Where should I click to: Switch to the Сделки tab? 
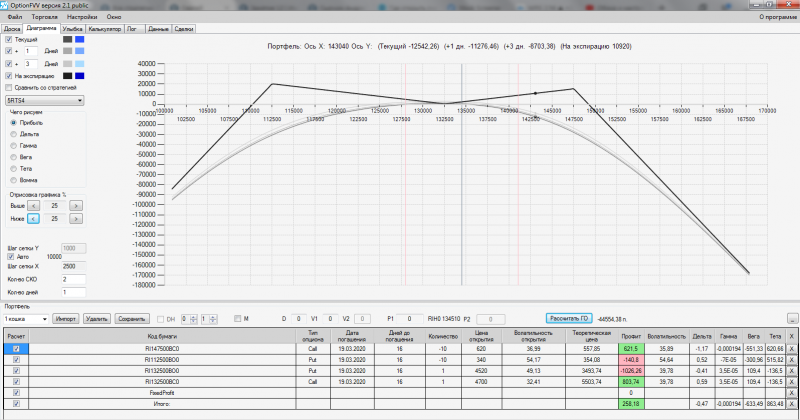[x=184, y=29]
